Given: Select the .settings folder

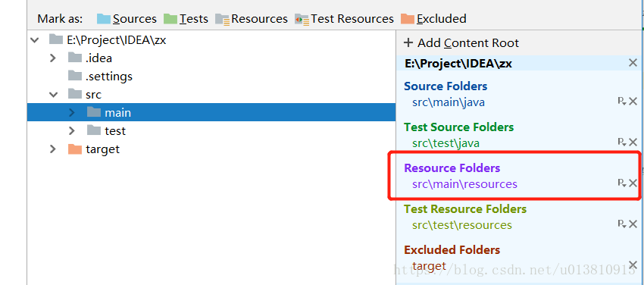Looking at the screenshot, I should [x=211, y=77].
